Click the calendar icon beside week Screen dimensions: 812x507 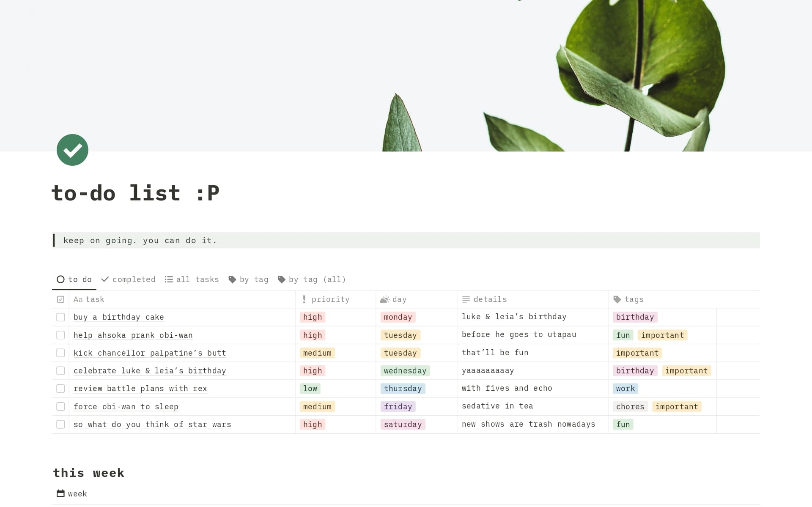coord(60,493)
